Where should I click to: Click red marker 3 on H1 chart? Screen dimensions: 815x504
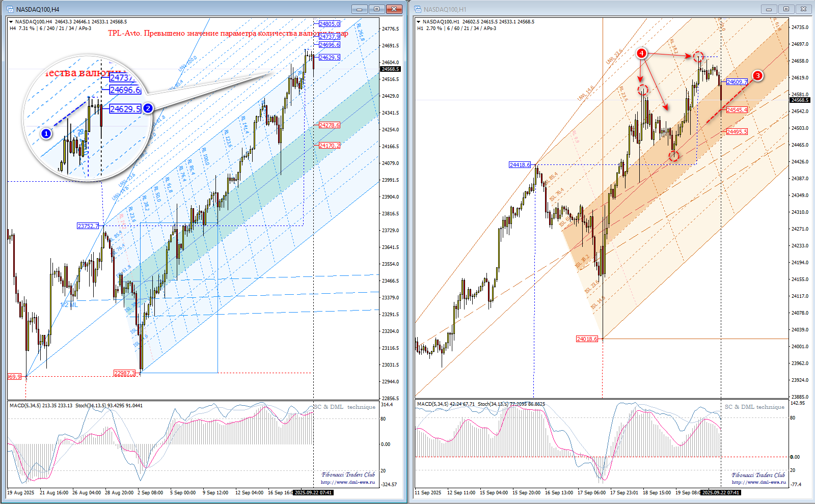click(x=757, y=76)
